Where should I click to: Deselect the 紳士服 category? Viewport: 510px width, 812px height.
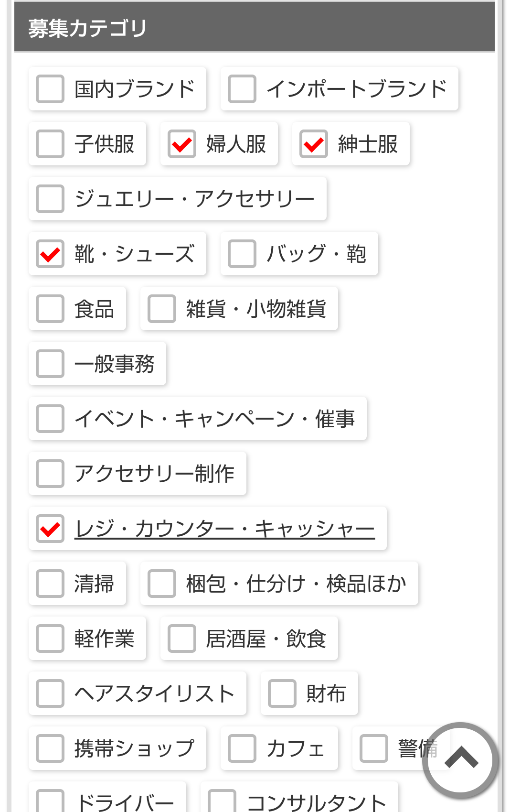314,144
